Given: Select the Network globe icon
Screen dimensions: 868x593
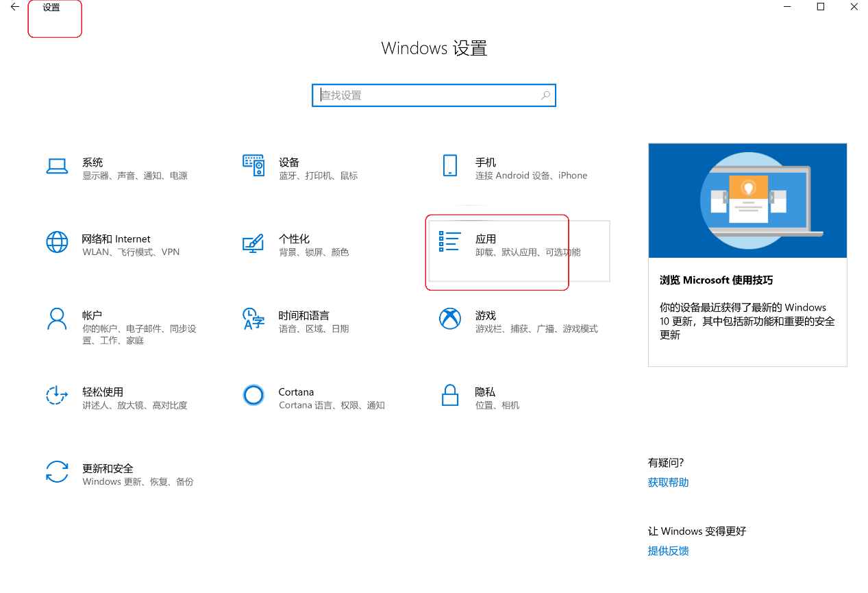Looking at the screenshot, I should point(57,242).
